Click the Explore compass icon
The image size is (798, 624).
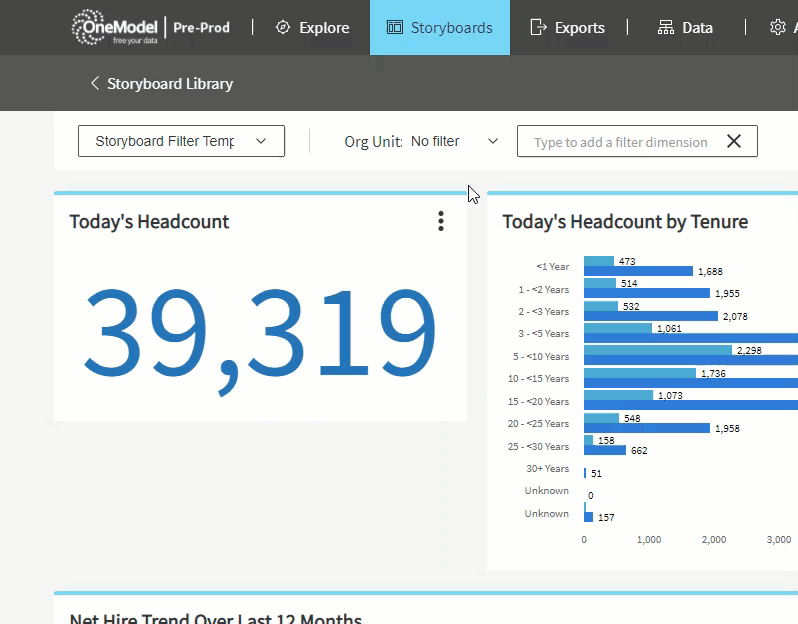(283, 28)
